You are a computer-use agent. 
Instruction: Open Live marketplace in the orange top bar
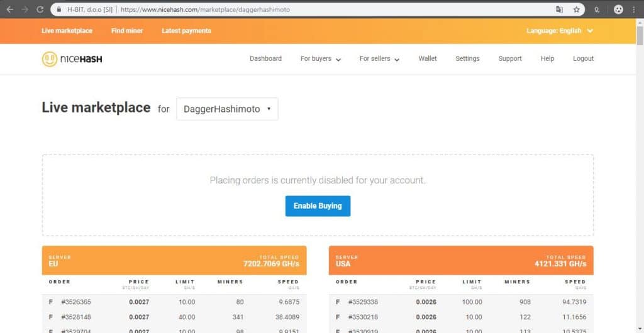[x=67, y=31]
